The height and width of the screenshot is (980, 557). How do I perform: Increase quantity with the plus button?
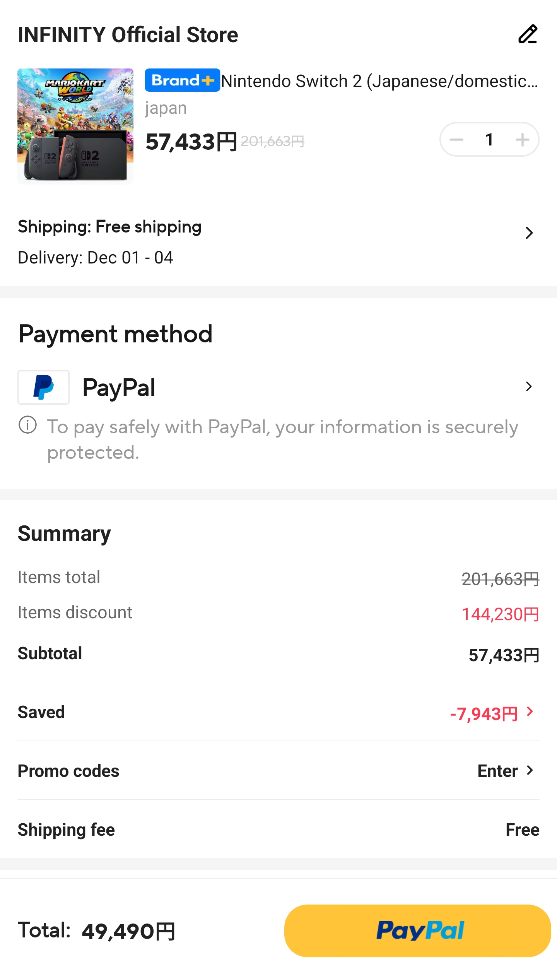point(522,140)
